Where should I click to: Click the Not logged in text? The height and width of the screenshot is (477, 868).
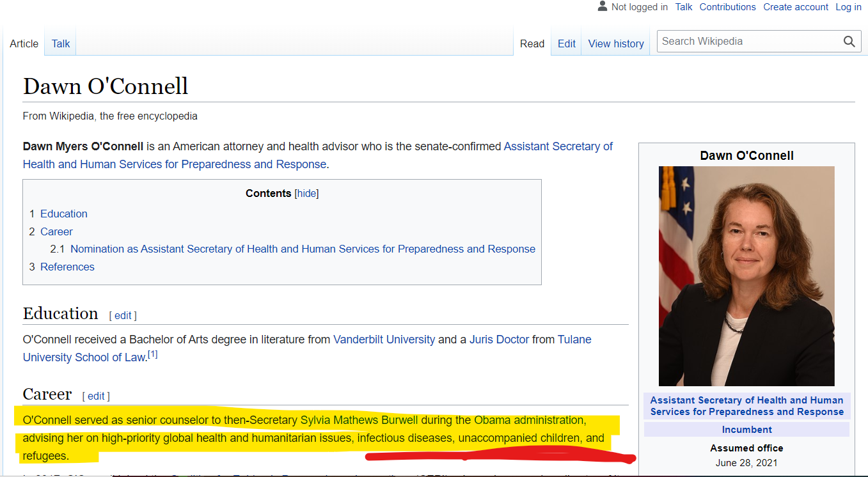(639, 7)
